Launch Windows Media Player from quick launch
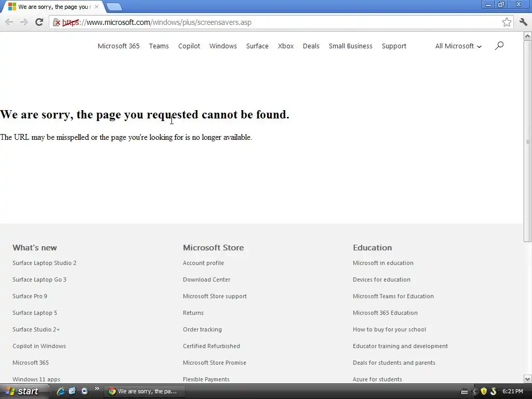This screenshot has width=532, height=399. pyautogui.click(x=84, y=391)
